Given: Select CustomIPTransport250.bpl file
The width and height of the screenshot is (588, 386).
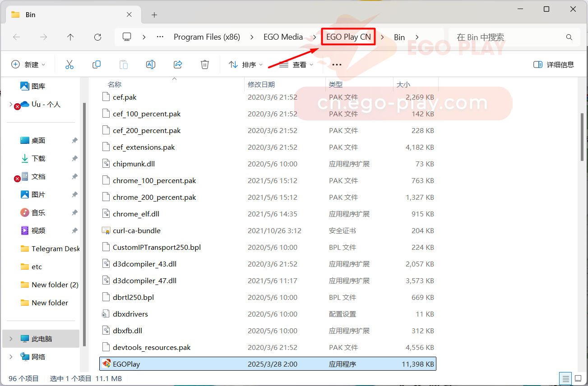Looking at the screenshot, I should (x=268, y=247).
